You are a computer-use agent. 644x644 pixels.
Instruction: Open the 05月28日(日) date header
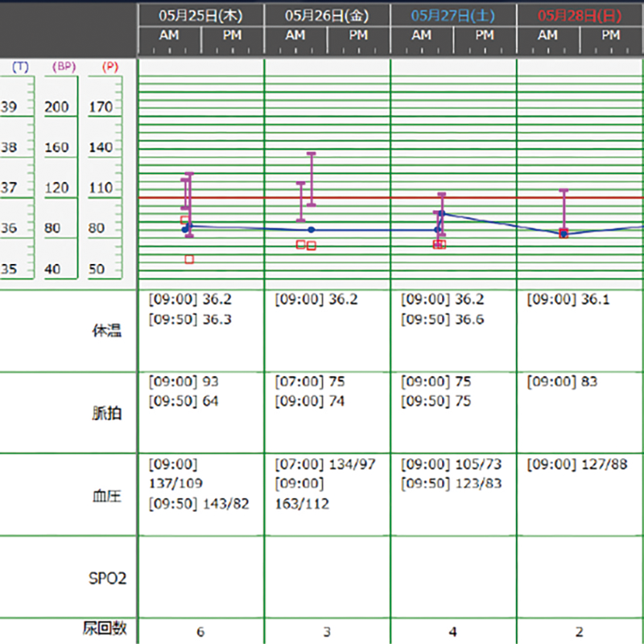(580, 14)
